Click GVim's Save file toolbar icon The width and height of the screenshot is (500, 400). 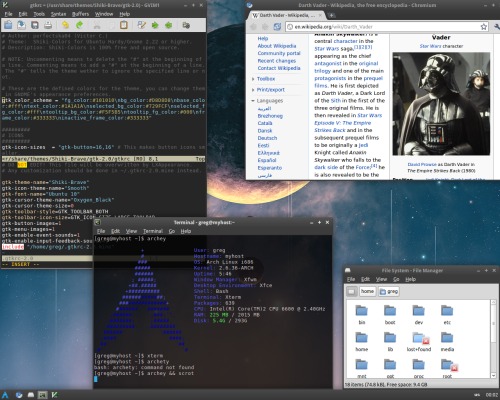21,25
